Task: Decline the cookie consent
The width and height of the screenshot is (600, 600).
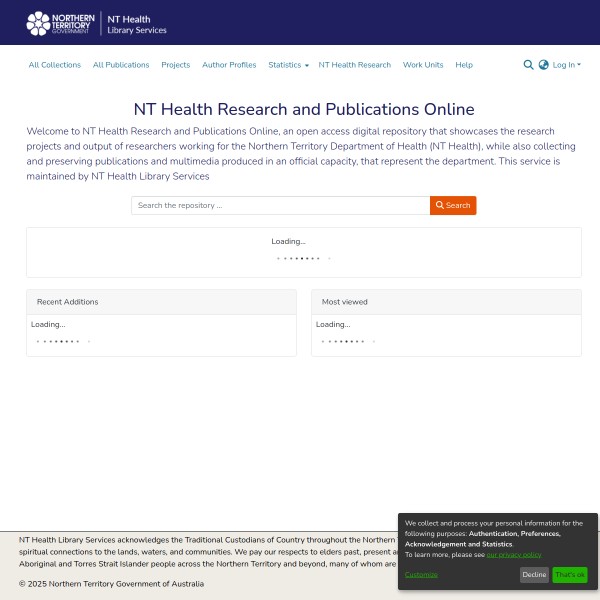Action: (x=534, y=575)
